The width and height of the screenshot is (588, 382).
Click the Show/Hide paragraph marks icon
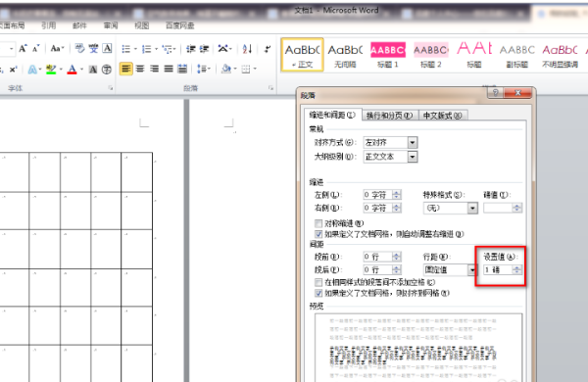pyautogui.click(x=268, y=49)
